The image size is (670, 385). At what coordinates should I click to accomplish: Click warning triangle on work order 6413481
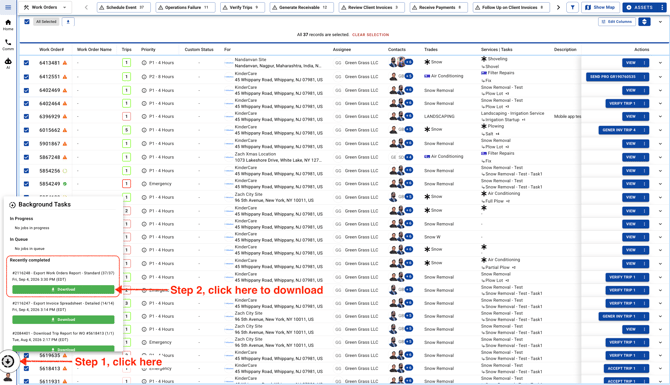65,63
